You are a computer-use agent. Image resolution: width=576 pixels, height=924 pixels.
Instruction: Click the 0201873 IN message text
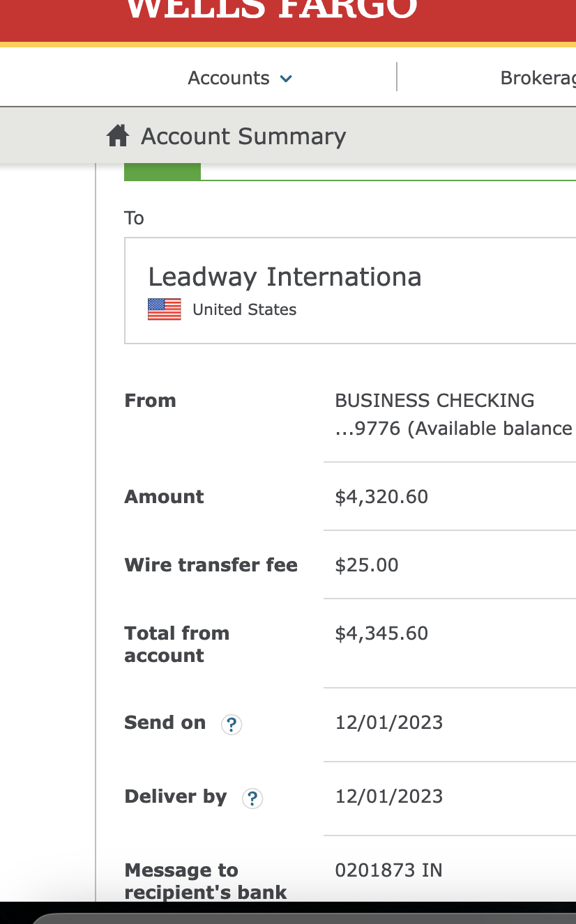[388, 870]
